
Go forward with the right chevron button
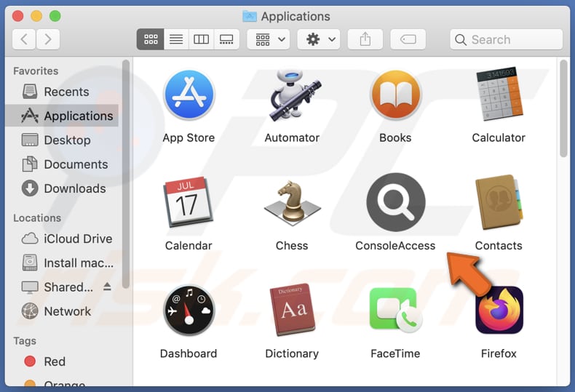click(48, 39)
